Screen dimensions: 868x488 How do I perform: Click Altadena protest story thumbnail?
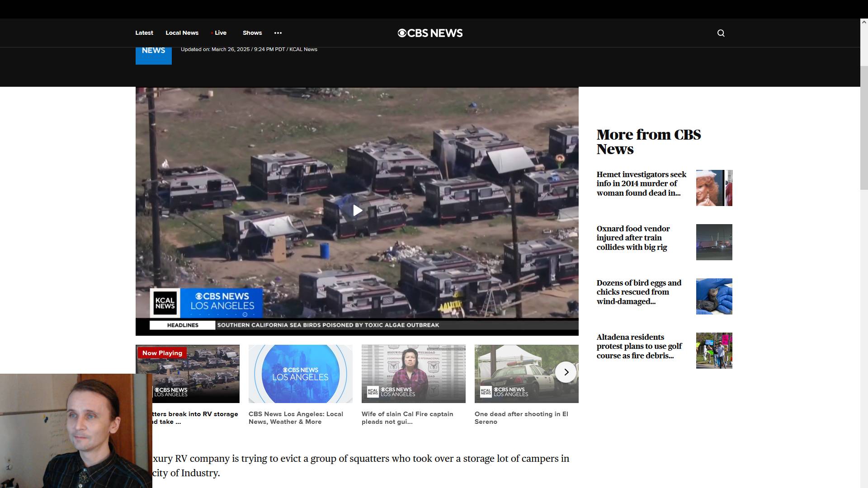[714, 351]
